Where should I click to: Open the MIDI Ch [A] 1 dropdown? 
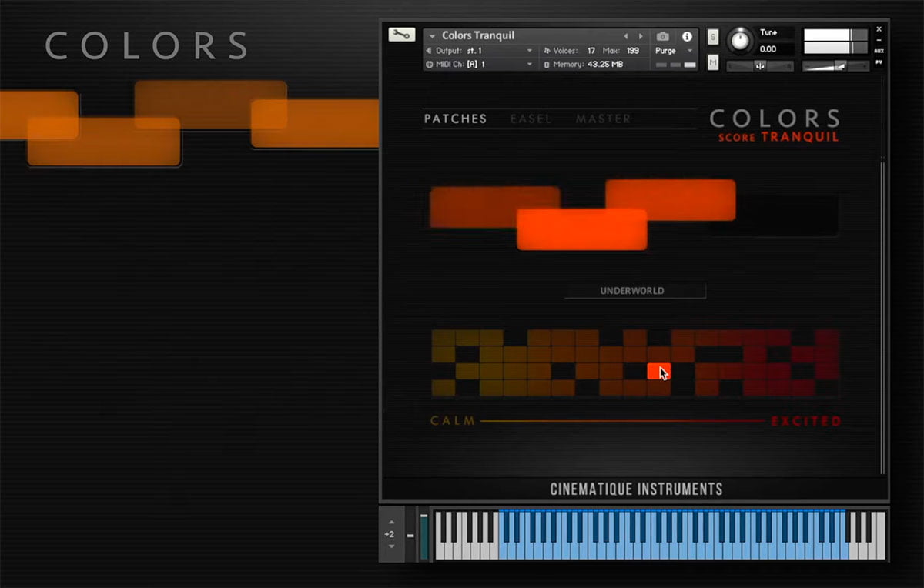pos(480,64)
